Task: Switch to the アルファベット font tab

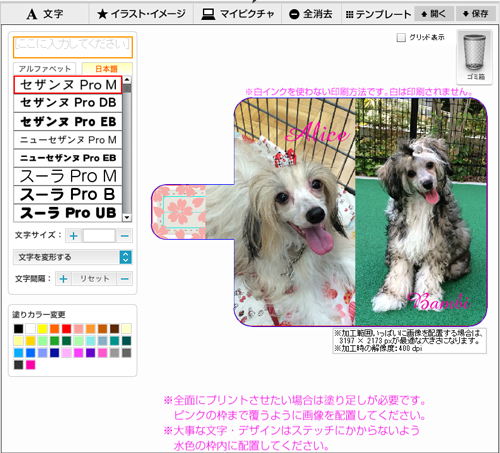Action: click(45, 69)
